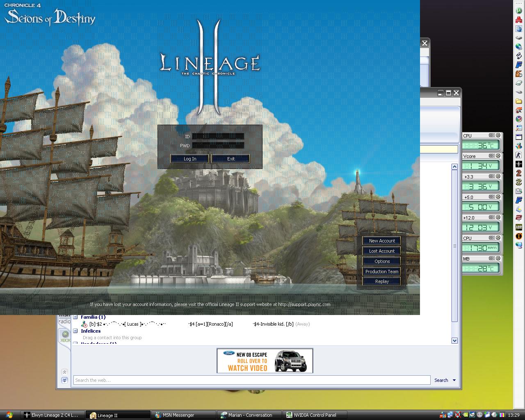
Task: Click the orange circle icon in side launcher
Action: (519, 236)
